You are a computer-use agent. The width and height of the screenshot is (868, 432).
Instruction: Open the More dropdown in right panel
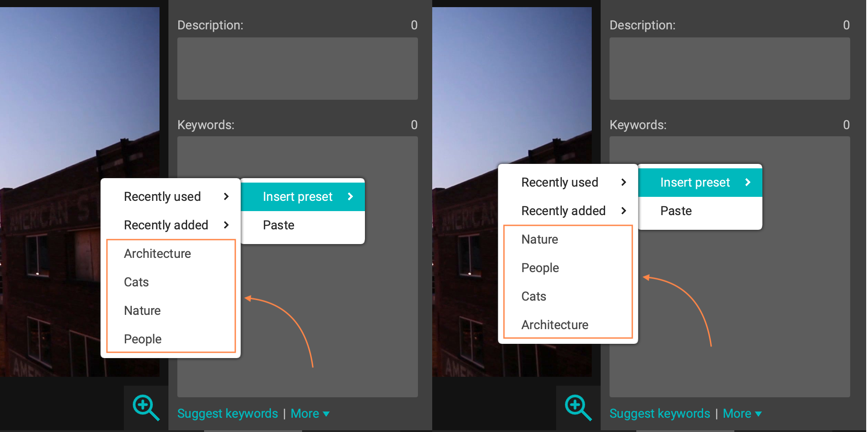(x=742, y=413)
